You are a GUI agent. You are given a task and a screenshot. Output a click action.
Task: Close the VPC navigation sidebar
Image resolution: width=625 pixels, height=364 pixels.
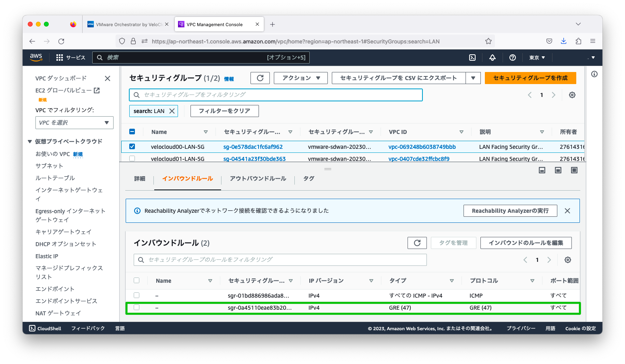(108, 78)
